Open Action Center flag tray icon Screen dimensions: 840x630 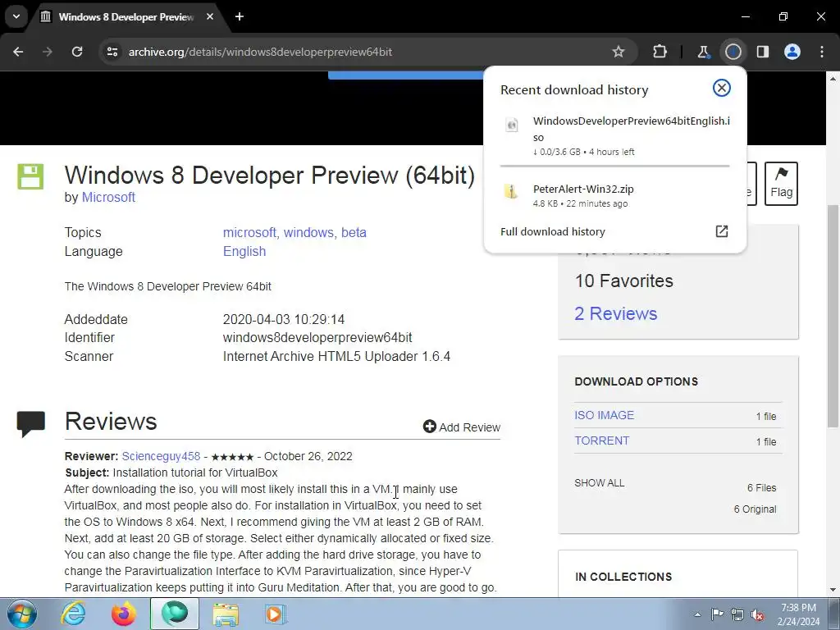pyautogui.click(x=717, y=614)
